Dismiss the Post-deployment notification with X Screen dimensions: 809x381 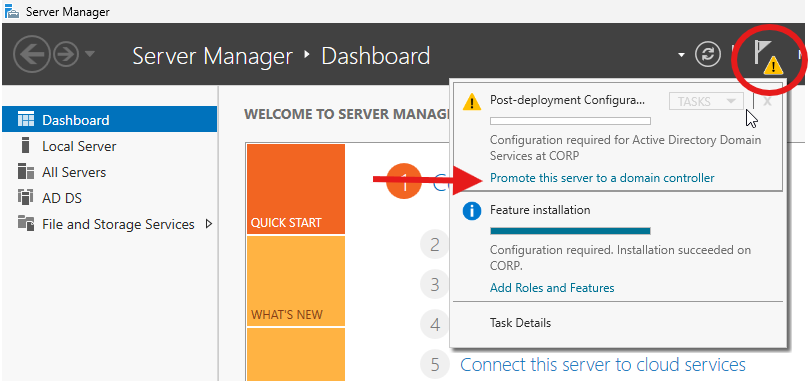[767, 101]
